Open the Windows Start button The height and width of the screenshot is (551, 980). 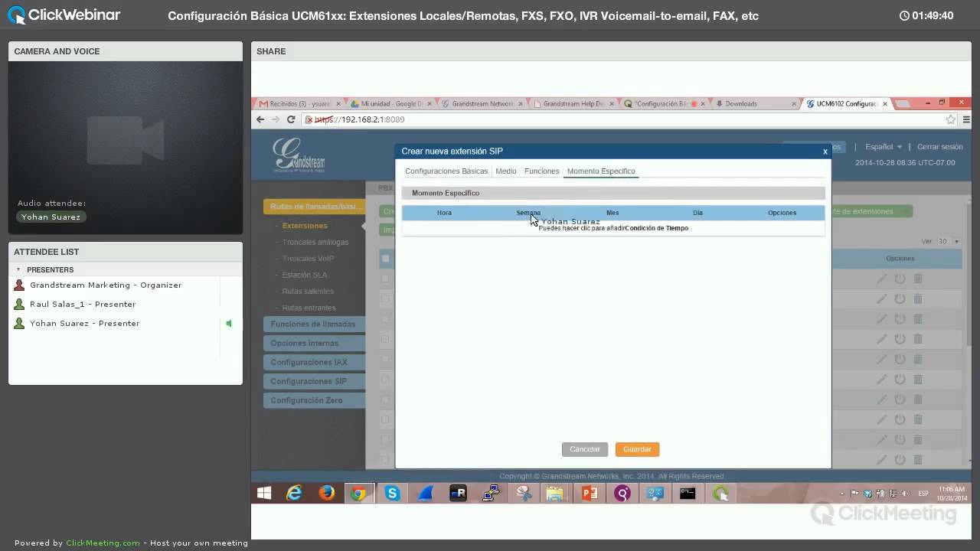pyautogui.click(x=264, y=494)
